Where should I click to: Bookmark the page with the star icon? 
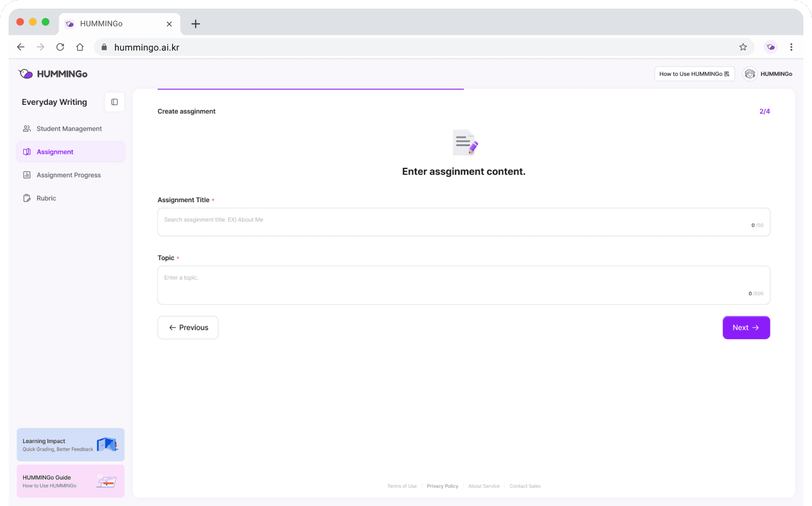click(743, 47)
